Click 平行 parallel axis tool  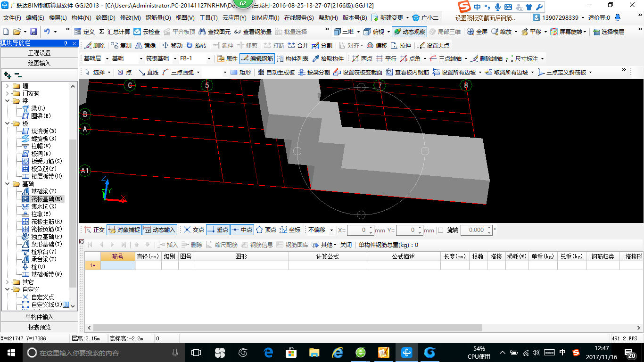(x=386, y=59)
